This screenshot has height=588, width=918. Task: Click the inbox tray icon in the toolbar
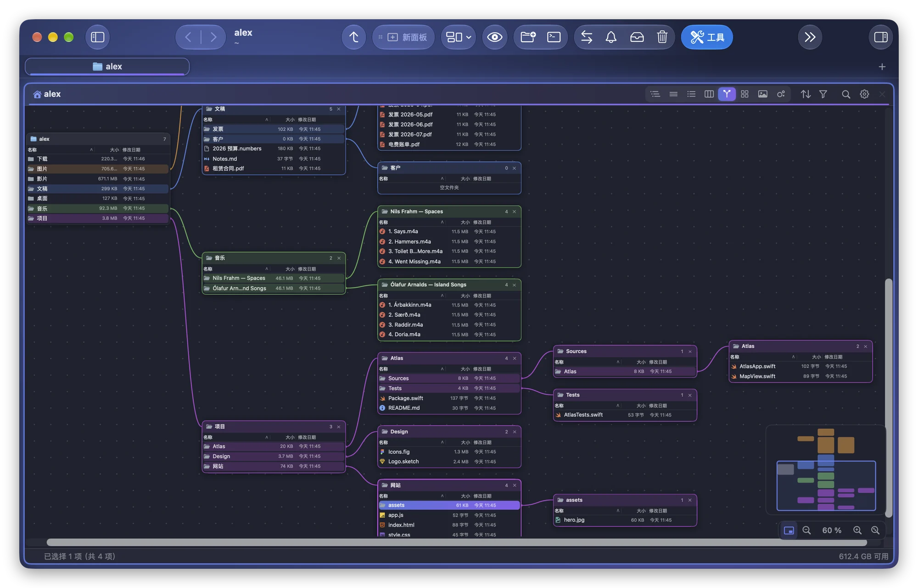(x=637, y=37)
